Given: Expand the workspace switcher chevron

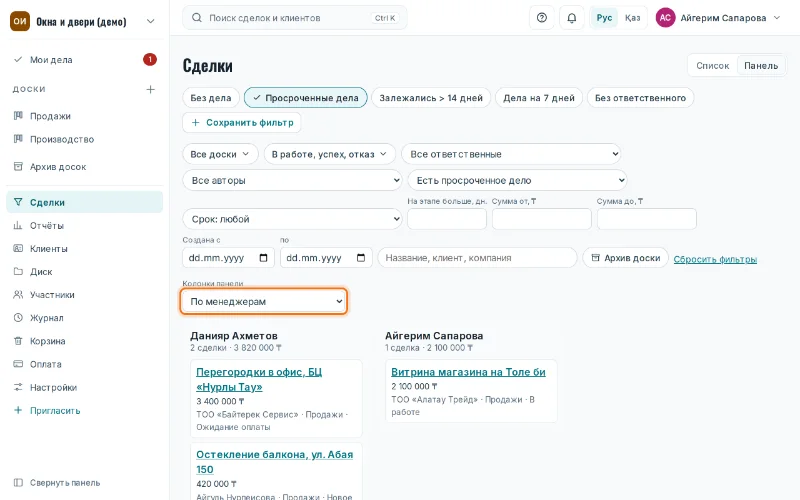Looking at the screenshot, I should [151, 21].
